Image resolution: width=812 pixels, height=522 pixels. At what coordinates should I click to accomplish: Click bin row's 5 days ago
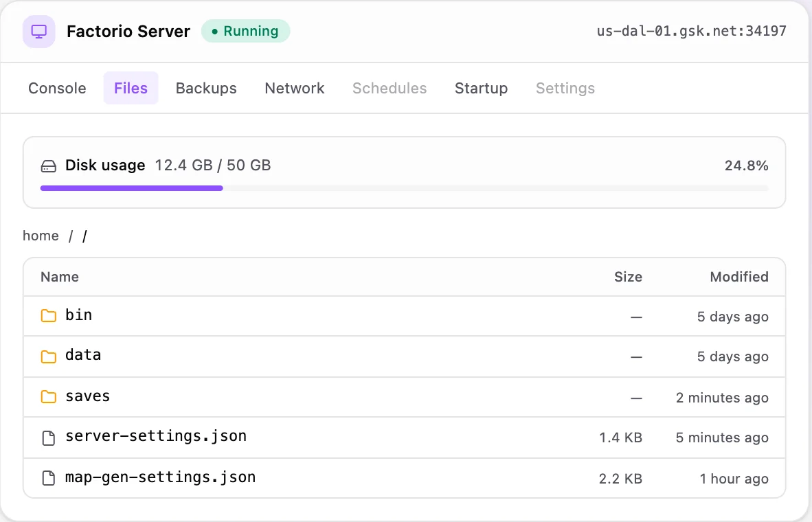click(x=733, y=317)
